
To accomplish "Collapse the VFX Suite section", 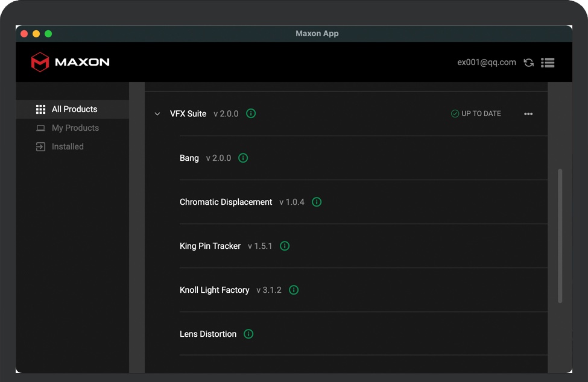I will tap(157, 114).
